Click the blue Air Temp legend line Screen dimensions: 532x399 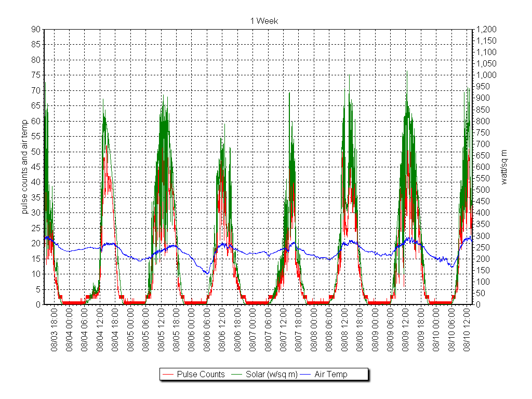point(305,375)
